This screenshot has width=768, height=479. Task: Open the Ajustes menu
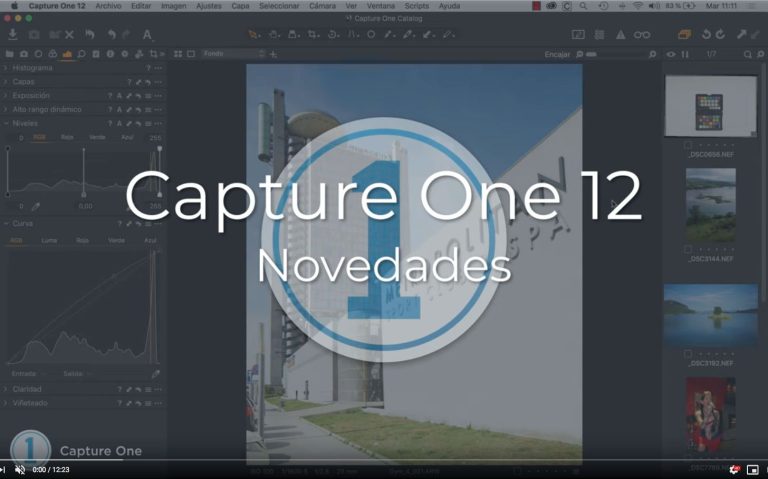pyautogui.click(x=209, y=6)
